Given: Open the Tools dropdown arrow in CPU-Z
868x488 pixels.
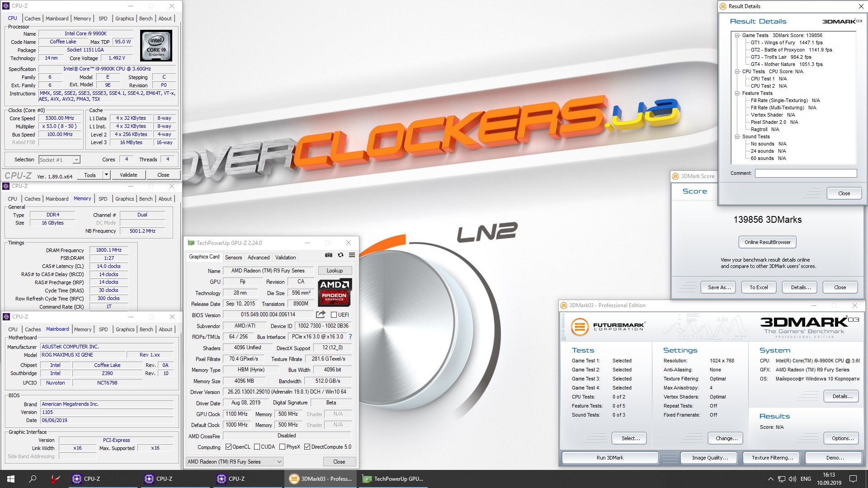Looking at the screenshot, I should (x=107, y=175).
